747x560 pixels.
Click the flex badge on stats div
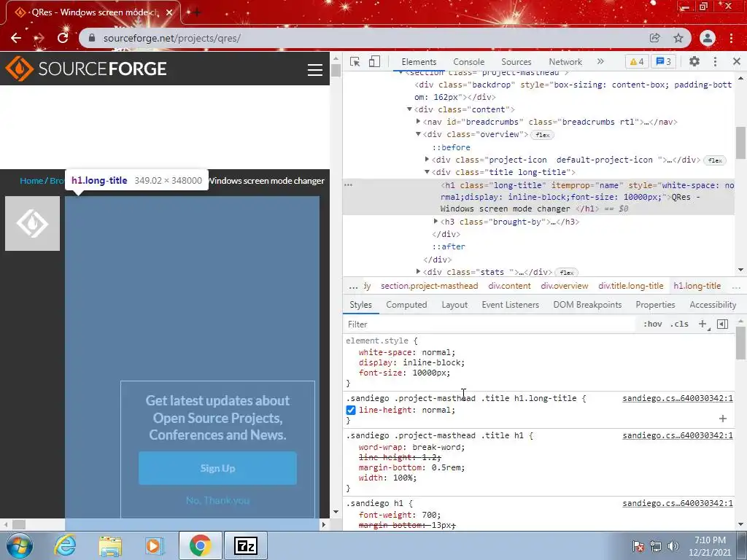(566, 273)
